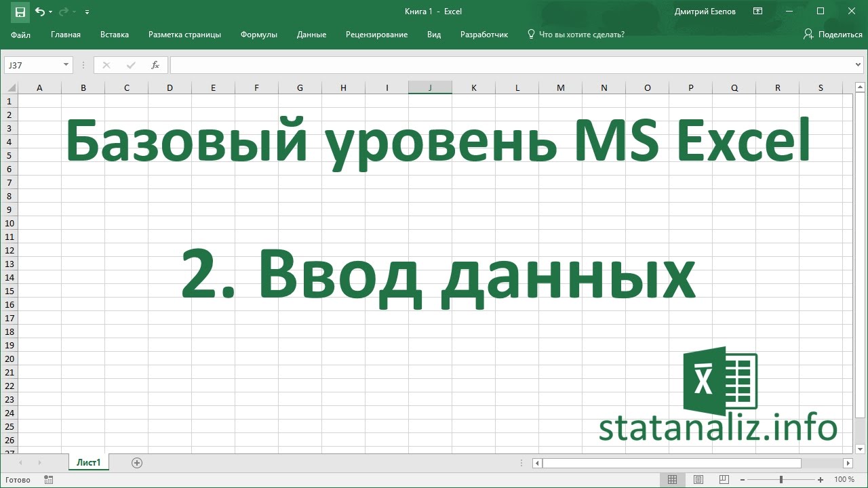Click the Поделиться share button
Viewport: 868px width, 488px height.
click(833, 35)
